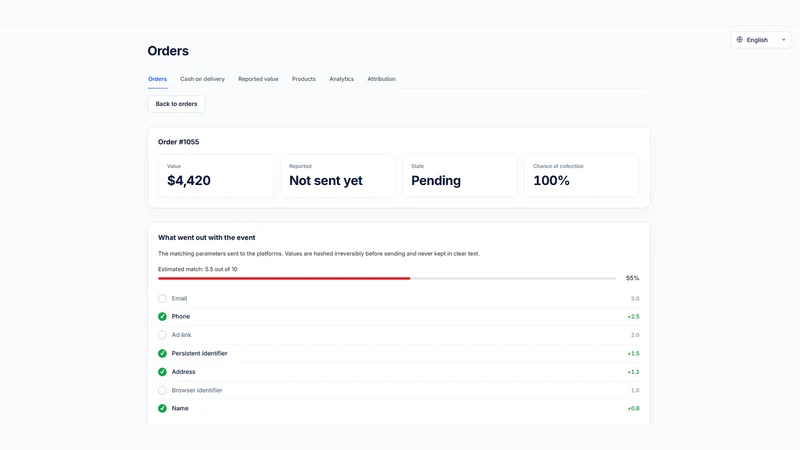
Task: Click the Name row label
Action: pyautogui.click(x=180, y=408)
